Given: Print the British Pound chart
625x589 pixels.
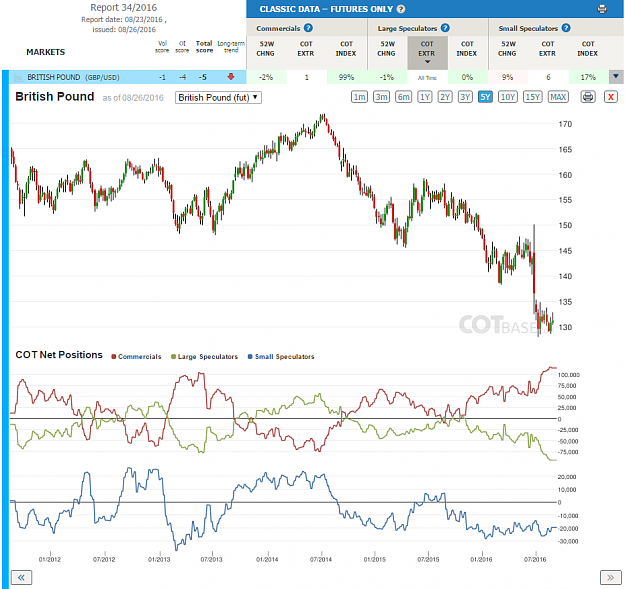Looking at the screenshot, I should point(588,97).
